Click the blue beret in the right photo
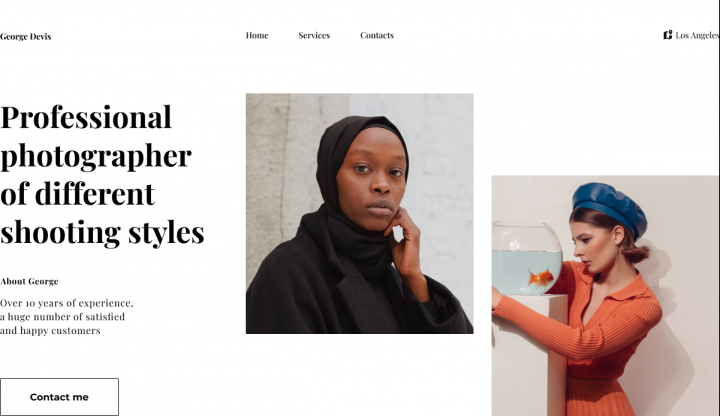 [611, 208]
